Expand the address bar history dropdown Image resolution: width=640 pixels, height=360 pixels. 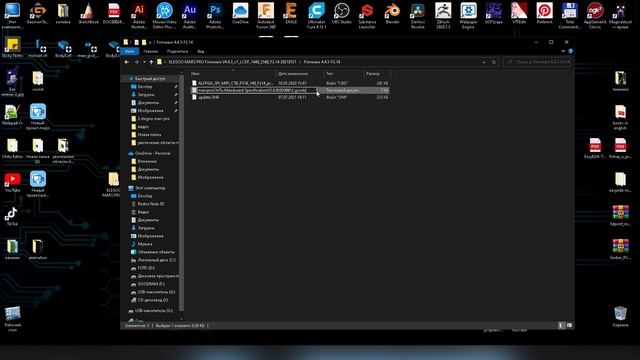[x=484, y=62]
